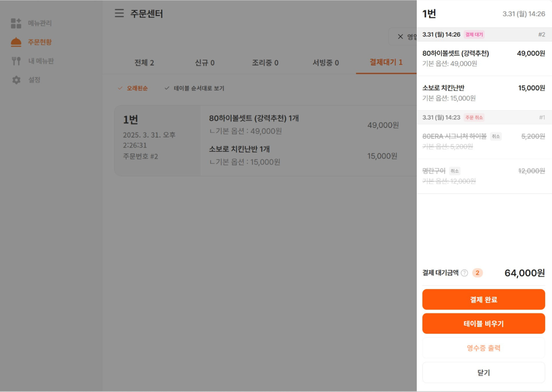Click the 결제 대기 pink status badge
This screenshot has height=392, width=552.
[474, 34]
